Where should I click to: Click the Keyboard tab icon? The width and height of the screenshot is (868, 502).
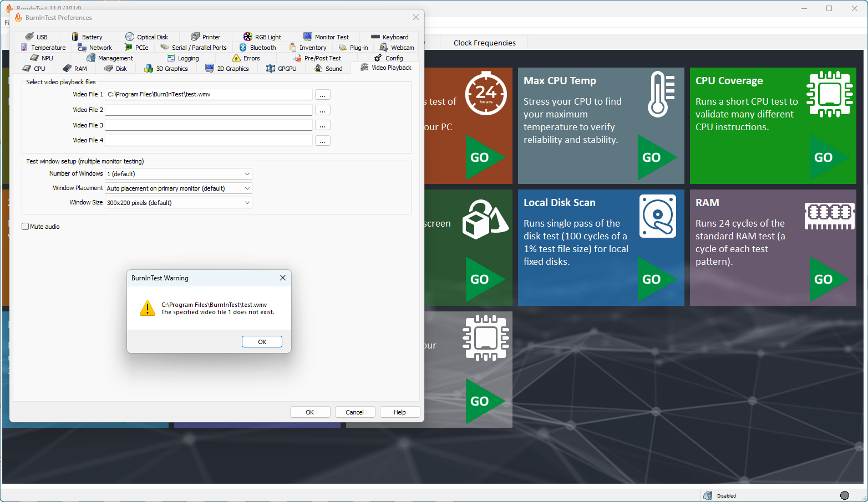(375, 37)
